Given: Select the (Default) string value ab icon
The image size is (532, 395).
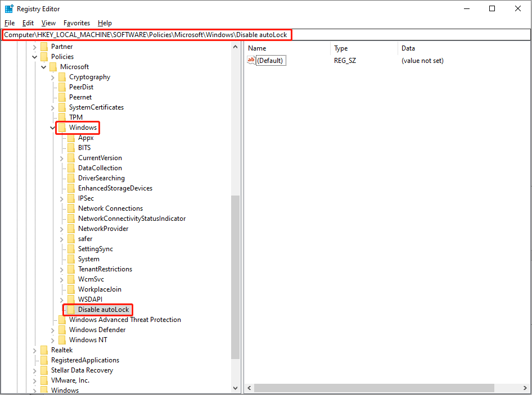Looking at the screenshot, I should click(250, 60).
